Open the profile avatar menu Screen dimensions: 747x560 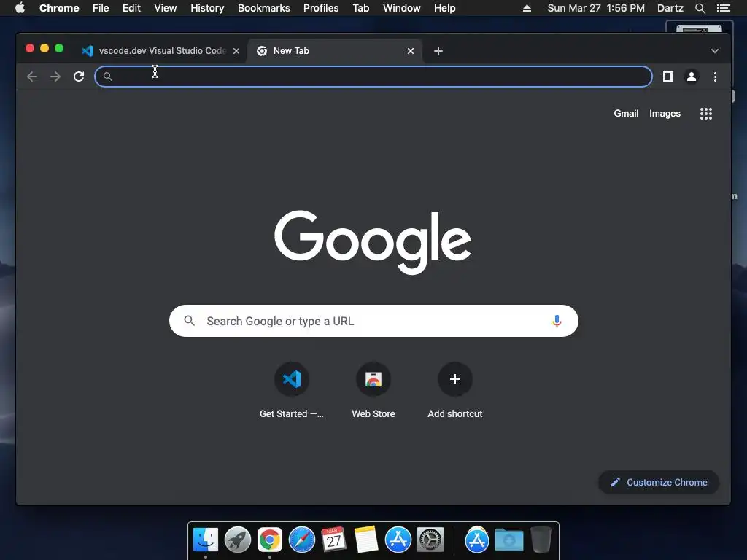click(x=692, y=77)
